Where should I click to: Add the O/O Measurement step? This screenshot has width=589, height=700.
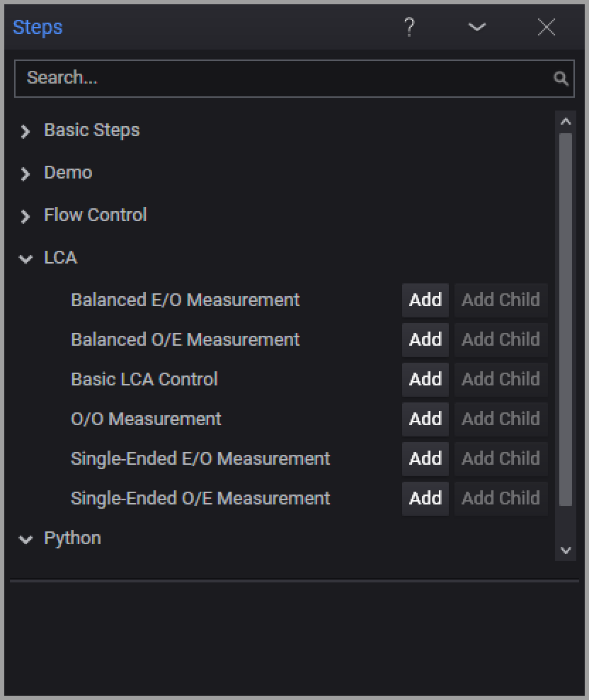click(x=425, y=419)
